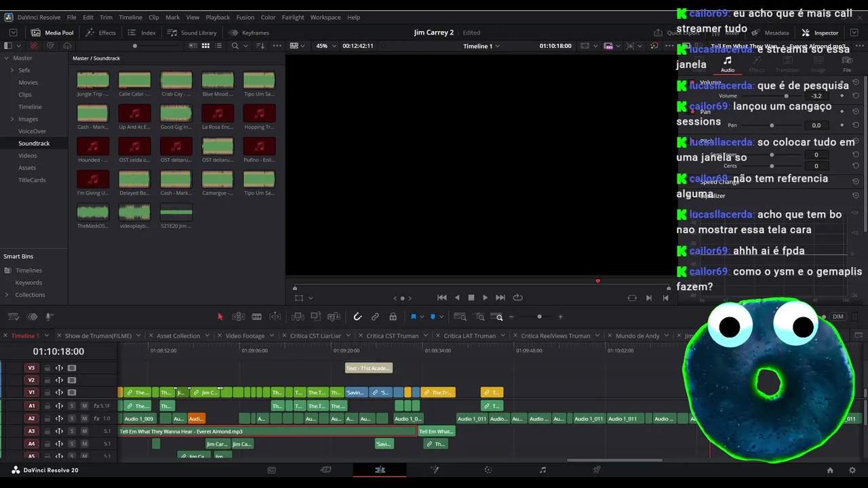Open the Fusion page icon
This screenshot has width=868, height=488.
pos(435,470)
